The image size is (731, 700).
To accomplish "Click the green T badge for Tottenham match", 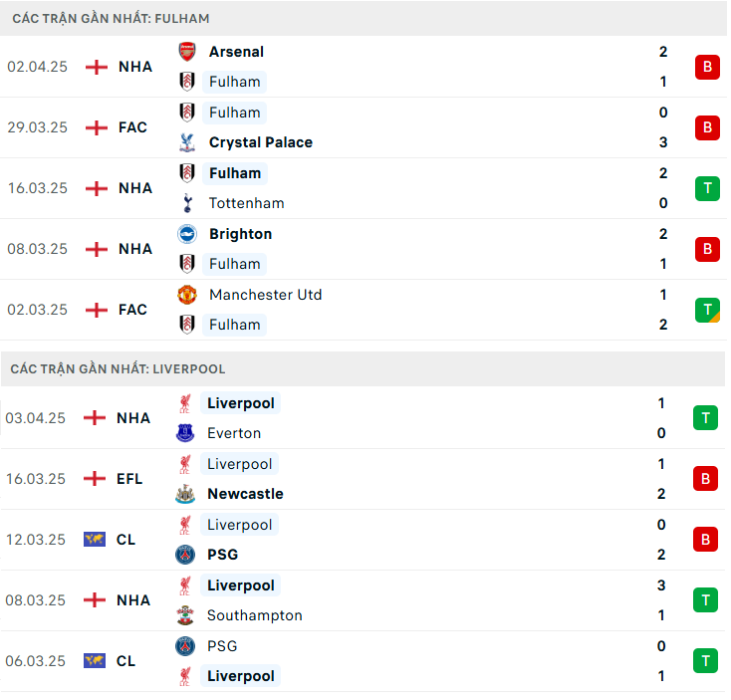I will click(707, 188).
